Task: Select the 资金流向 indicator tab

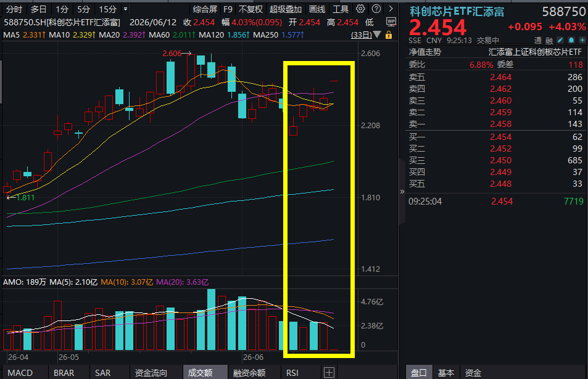Action: click(151, 373)
